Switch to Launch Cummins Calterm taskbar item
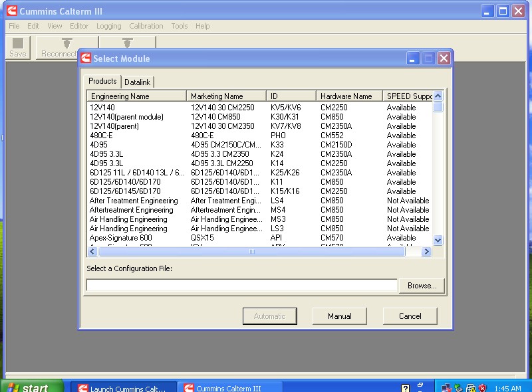Image resolution: width=532 pixels, height=392 pixels. tap(124, 387)
